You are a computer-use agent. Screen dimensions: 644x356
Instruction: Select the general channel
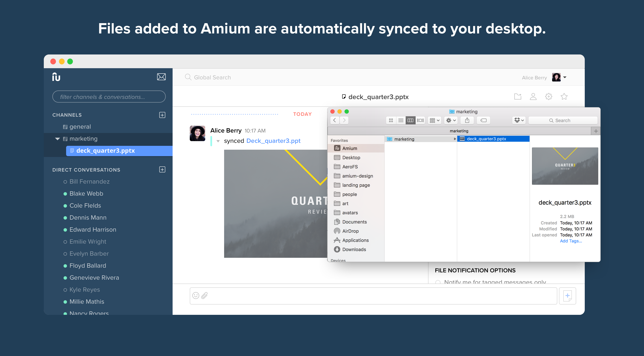[80, 127]
